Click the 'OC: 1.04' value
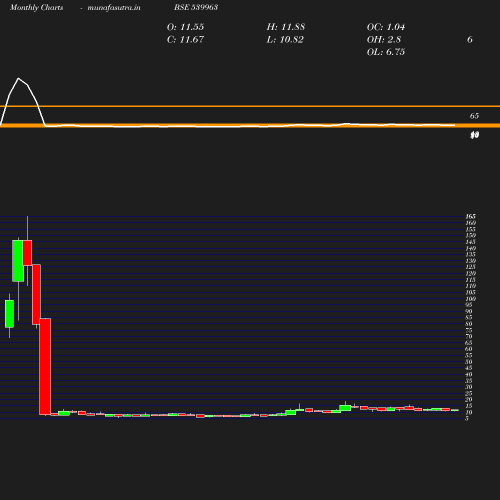This screenshot has height=500, width=500. (386, 27)
